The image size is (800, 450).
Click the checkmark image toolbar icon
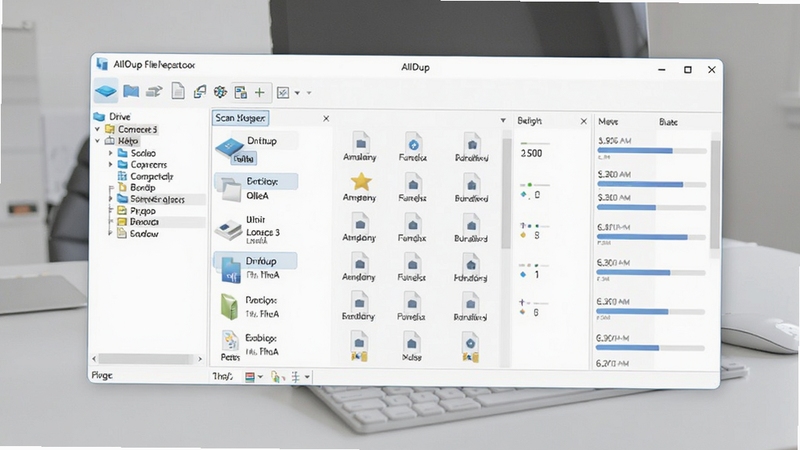283,92
